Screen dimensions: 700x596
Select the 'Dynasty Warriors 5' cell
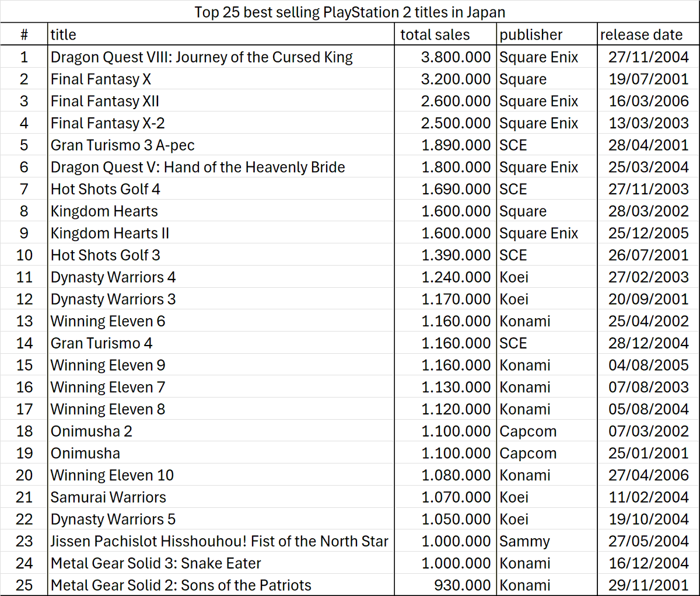point(221,519)
